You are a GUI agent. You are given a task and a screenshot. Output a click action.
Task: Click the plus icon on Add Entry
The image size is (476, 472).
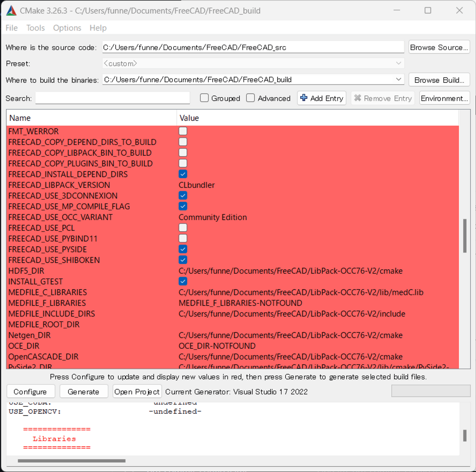click(304, 98)
